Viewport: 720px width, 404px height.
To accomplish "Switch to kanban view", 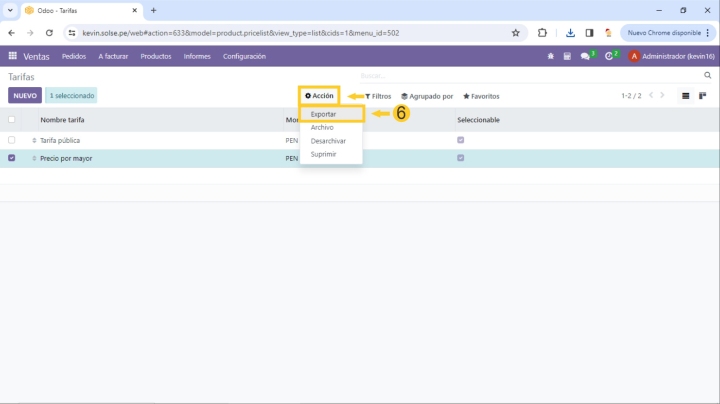I will [x=703, y=96].
